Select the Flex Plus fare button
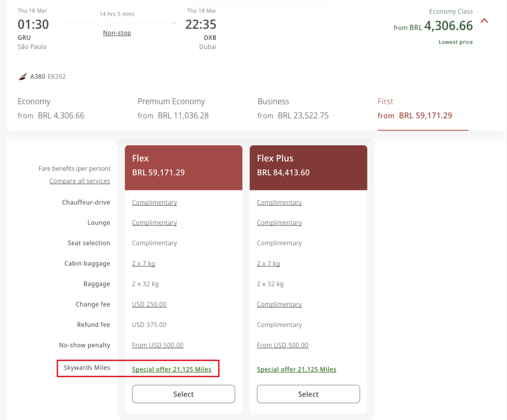Image resolution: width=507 pixels, height=420 pixels. click(x=308, y=394)
